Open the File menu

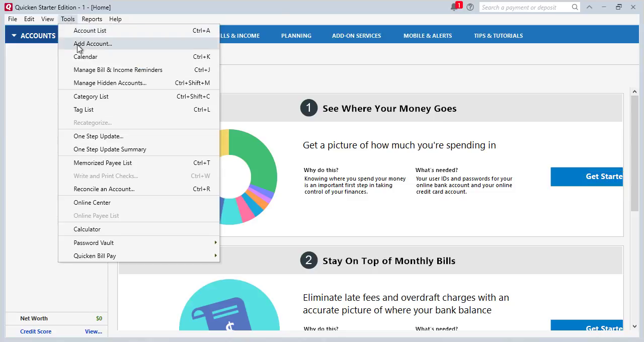tap(13, 19)
